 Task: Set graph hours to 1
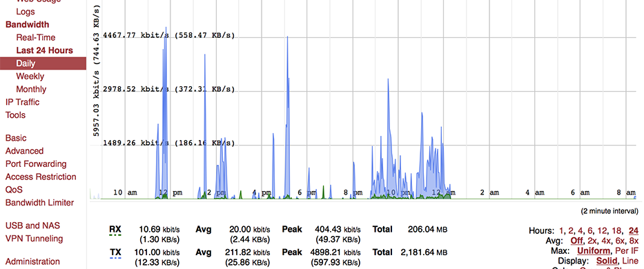[x=561, y=231]
